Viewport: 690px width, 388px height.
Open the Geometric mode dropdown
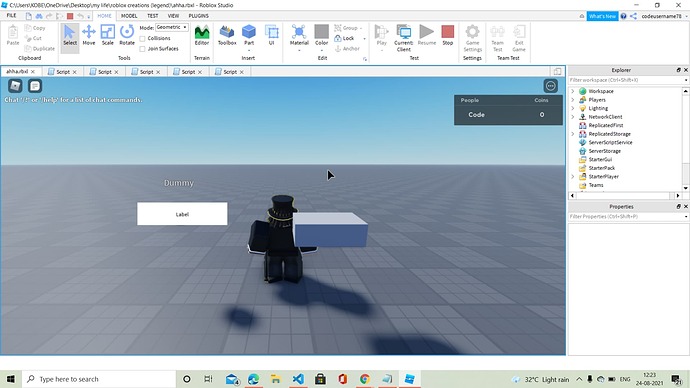pyautogui.click(x=172, y=27)
